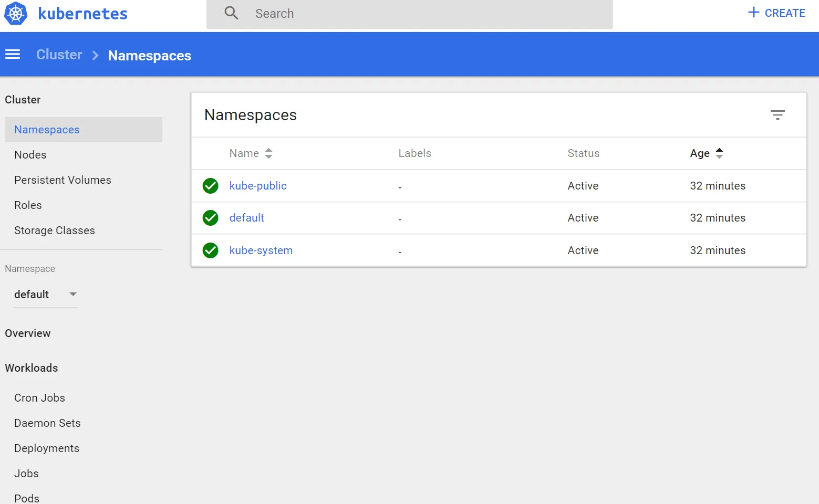
Task: Go to Cluster in the breadcrumb
Action: (x=59, y=55)
